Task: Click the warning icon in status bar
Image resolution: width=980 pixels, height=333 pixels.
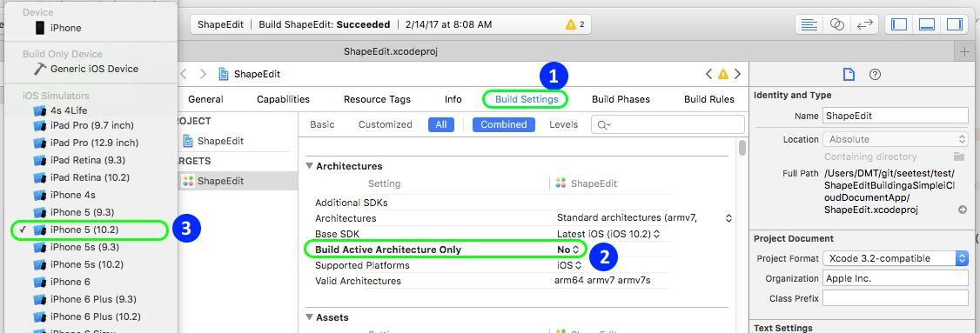Action: (x=570, y=25)
